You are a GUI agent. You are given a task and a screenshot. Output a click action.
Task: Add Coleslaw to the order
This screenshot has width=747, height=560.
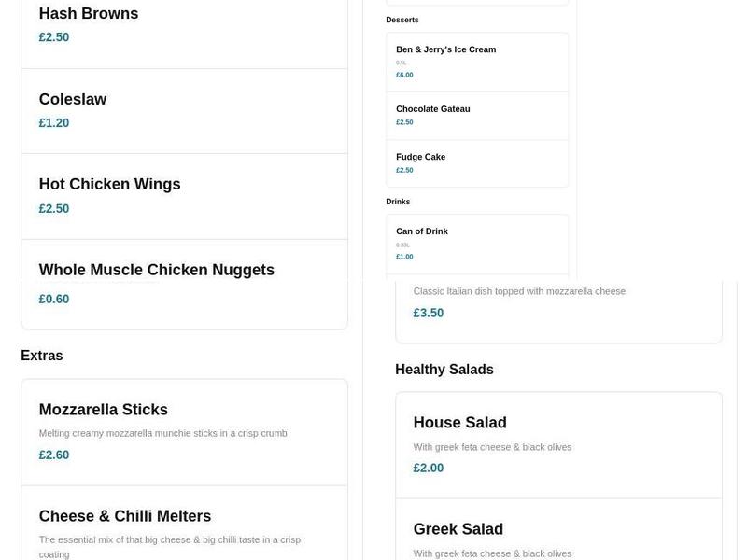73,100
